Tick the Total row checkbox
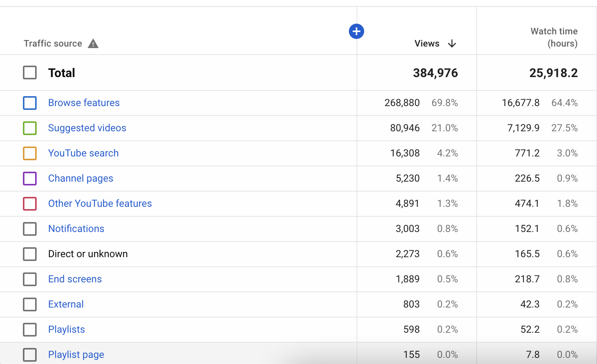 [x=30, y=72]
